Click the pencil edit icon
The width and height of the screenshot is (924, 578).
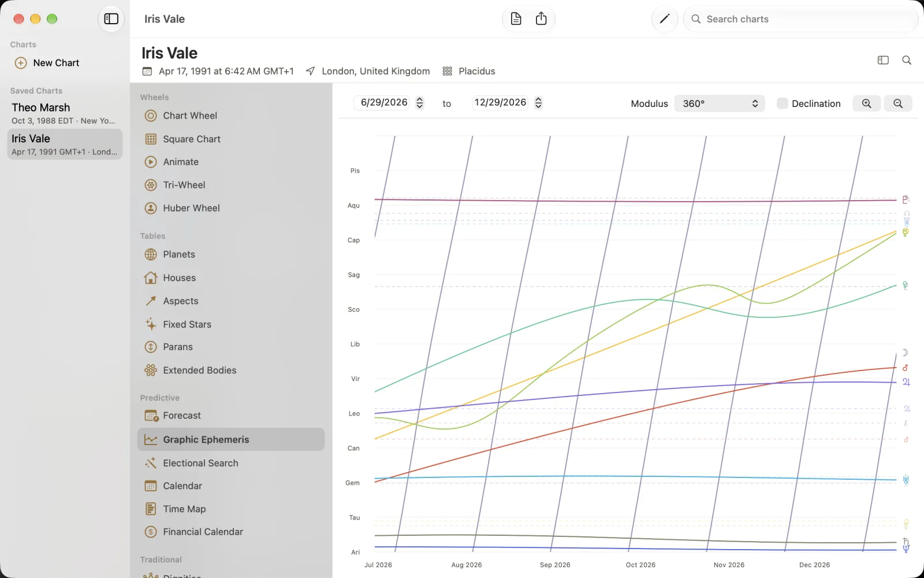pyautogui.click(x=664, y=19)
